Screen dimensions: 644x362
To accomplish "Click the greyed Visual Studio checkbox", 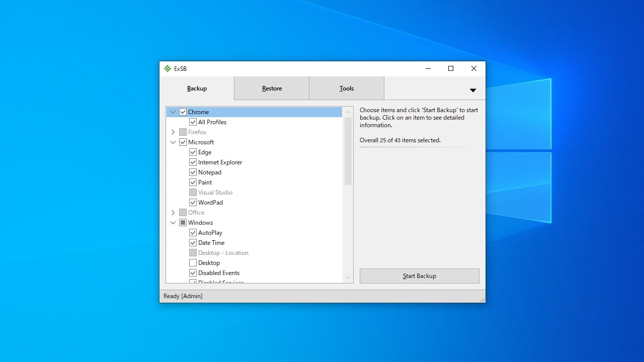I will (193, 193).
